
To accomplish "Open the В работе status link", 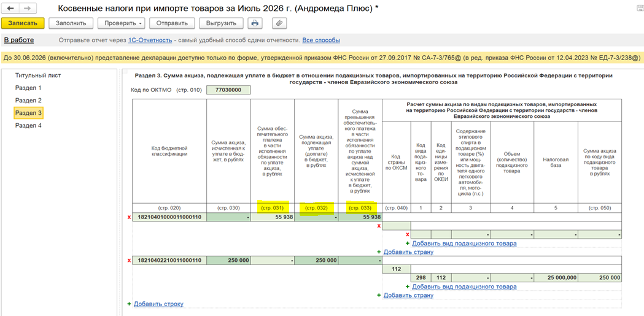I will [x=19, y=40].
